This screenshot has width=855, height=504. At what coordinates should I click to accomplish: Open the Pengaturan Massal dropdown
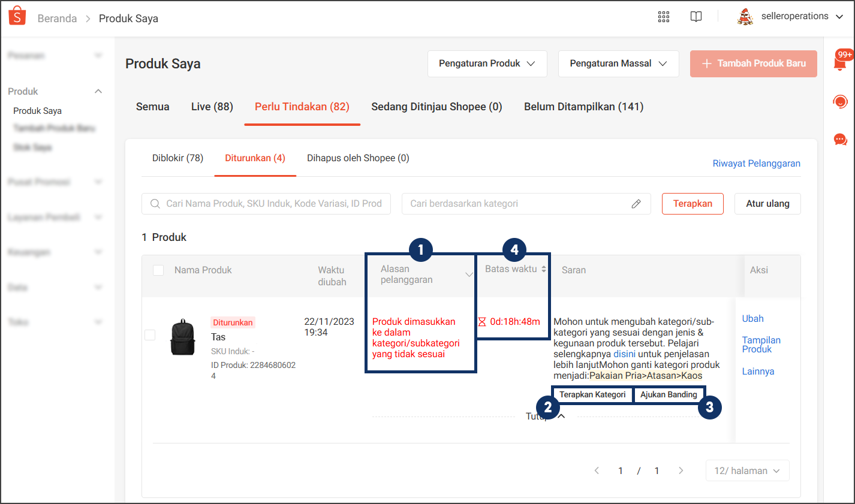pos(618,64)
